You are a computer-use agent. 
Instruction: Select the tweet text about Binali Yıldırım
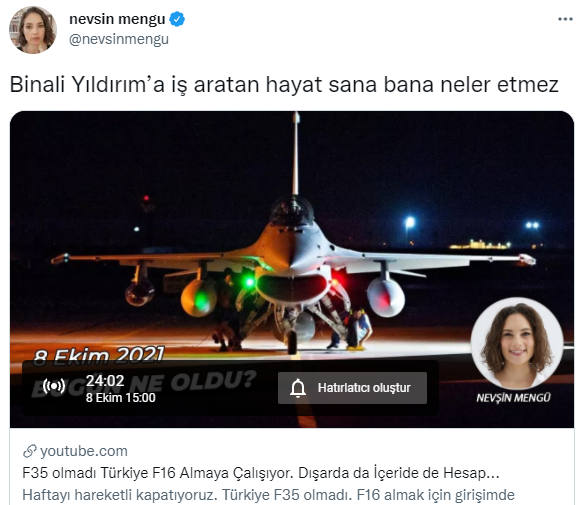point(284,84)
